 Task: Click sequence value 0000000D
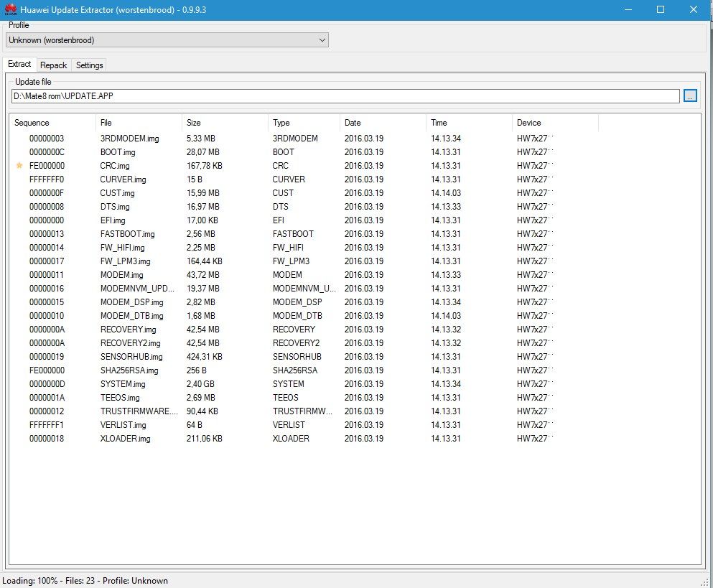click(x=47, y=384)
